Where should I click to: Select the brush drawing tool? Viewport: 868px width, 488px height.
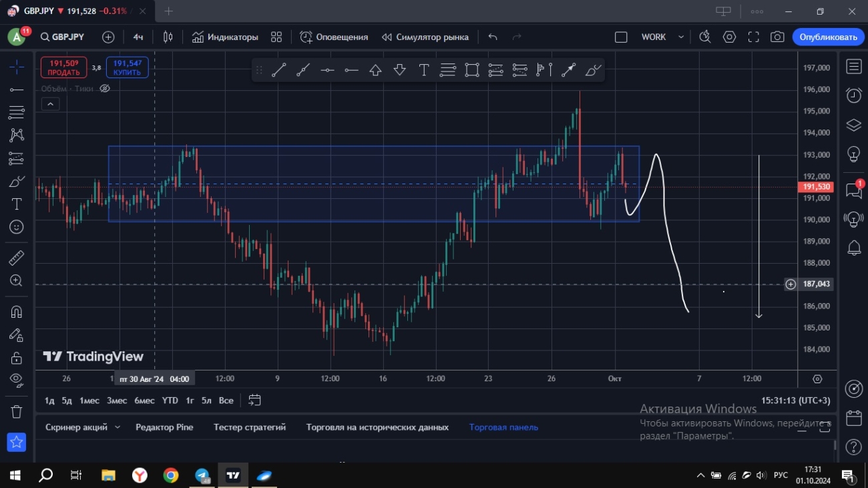coord(17,181)
